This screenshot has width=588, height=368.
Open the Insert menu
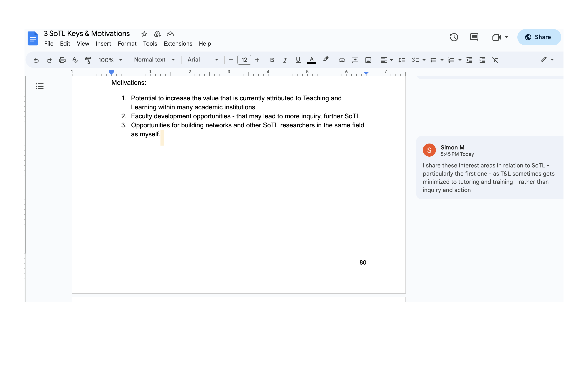(x=103, y=44)
